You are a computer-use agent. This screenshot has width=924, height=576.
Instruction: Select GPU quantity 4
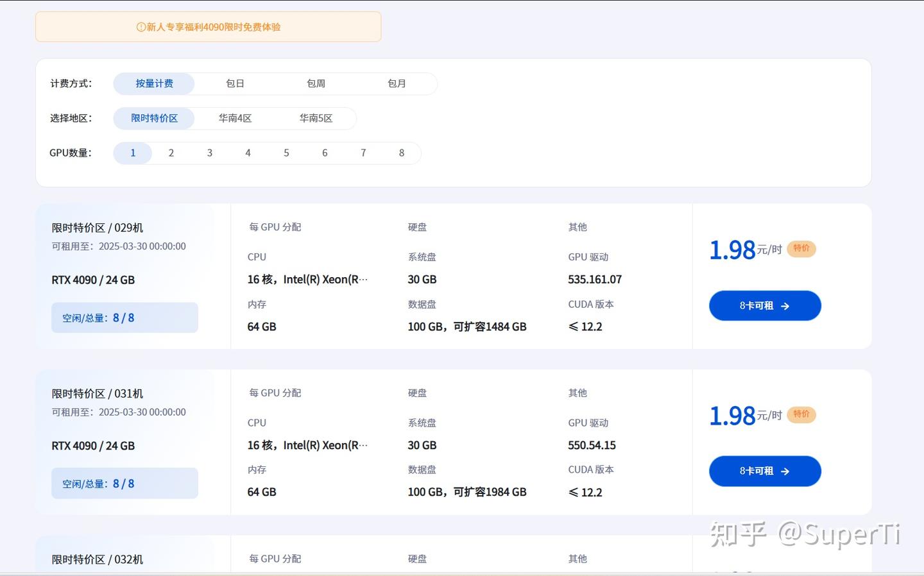248,153
